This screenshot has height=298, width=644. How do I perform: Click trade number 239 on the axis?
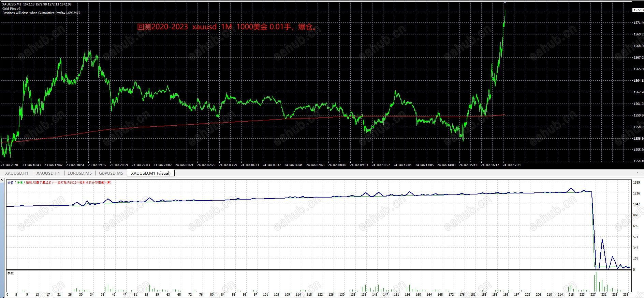pyautogui.click(x=626, y=295)
